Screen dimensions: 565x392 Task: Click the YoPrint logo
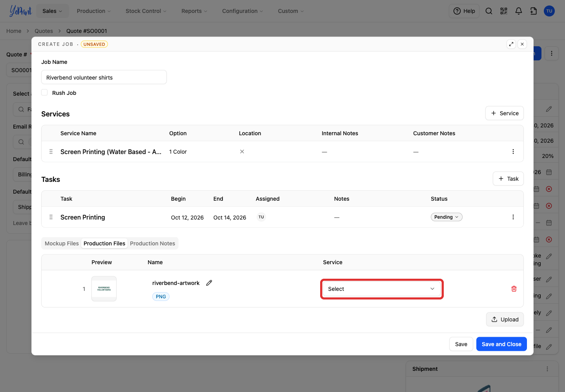click(x=20, y=11)
